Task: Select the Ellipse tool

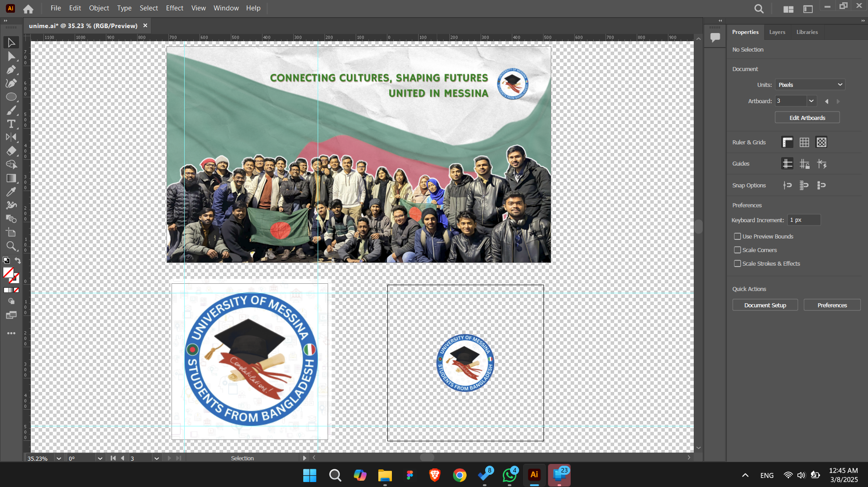Action: [11, 97]
